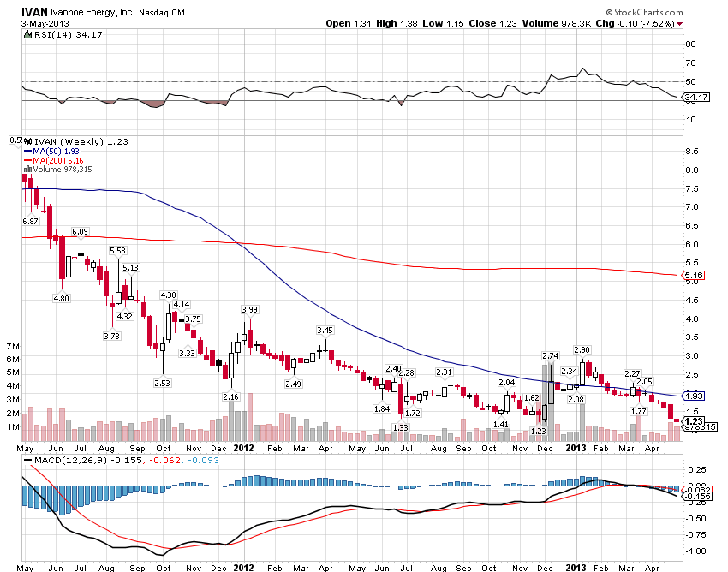Click the green RSI indicator icon

(x=28, y=35)
